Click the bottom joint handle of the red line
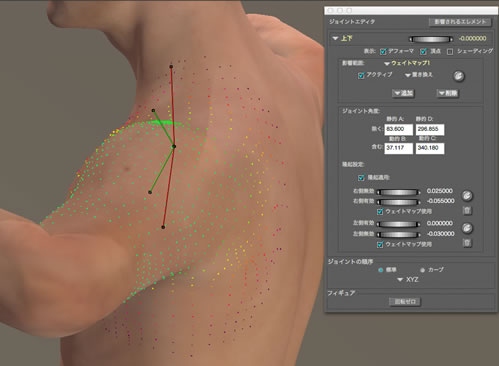The width and height of the screenshot is (499, 366). [x=163, y=227]
